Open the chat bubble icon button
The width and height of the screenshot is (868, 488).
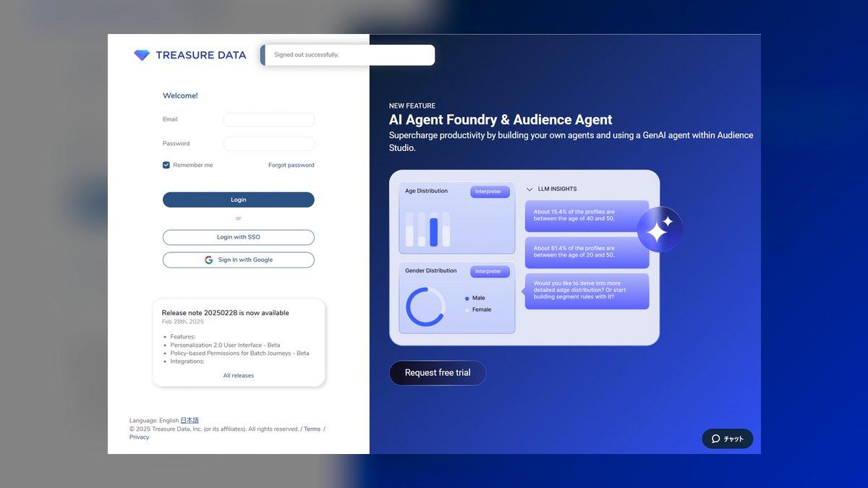(727, 439)
